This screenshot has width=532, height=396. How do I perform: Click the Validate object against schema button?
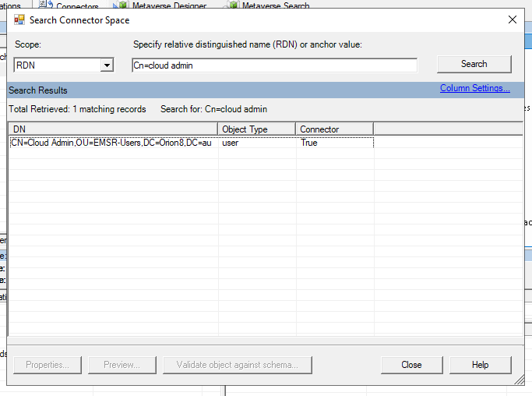[x=237, y=364]
